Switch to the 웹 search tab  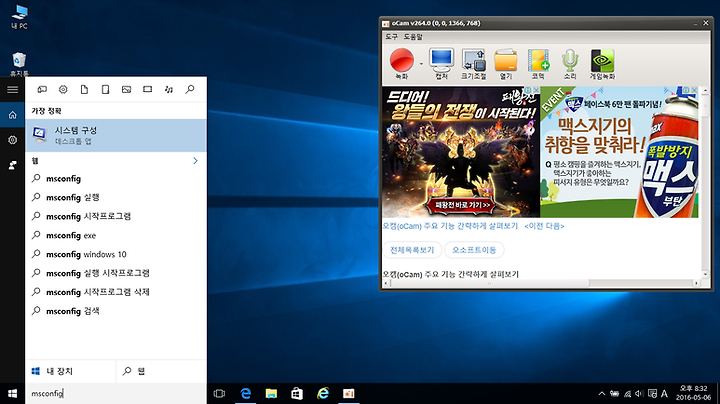[161, 371]
